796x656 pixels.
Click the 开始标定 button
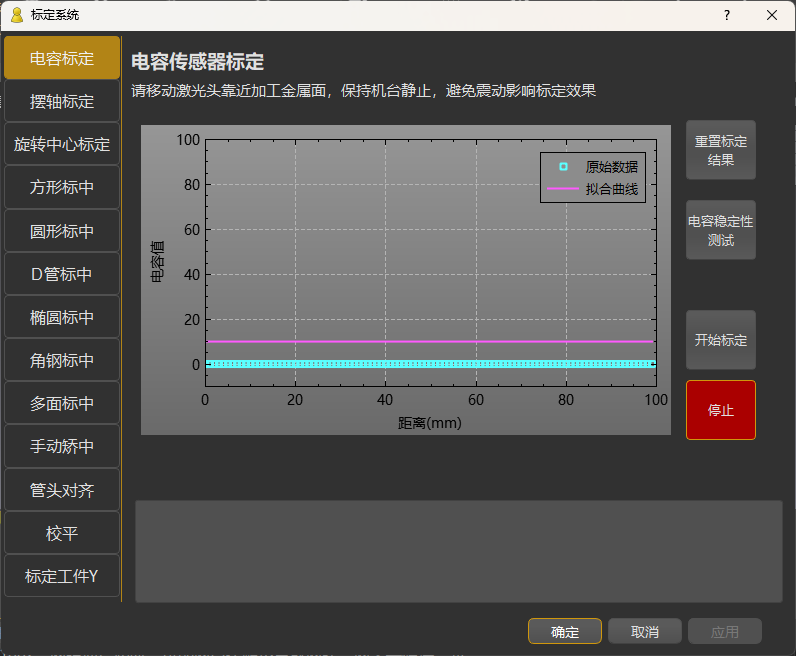point(721,340)
